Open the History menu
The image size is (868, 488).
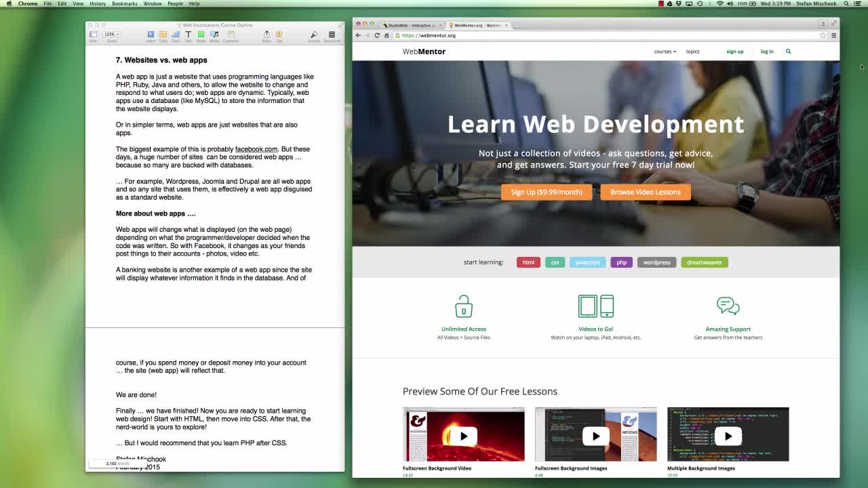pyautogui.click(x=98, y=3)
